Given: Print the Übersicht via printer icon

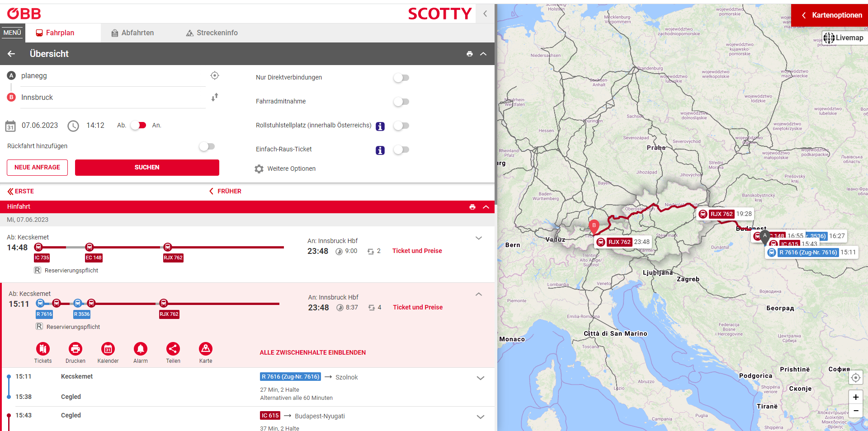Looking at the screenshot, I should (470, 54).
